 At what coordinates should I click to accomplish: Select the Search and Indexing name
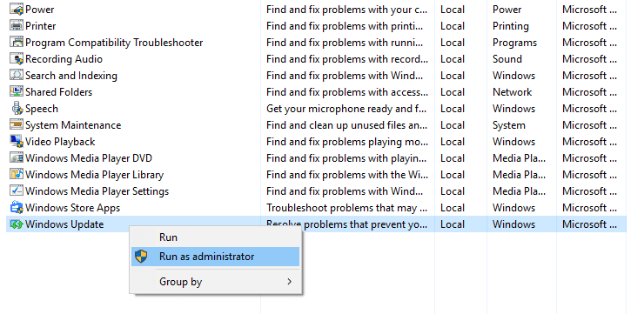pyautogui.click(x=71, y=76)
